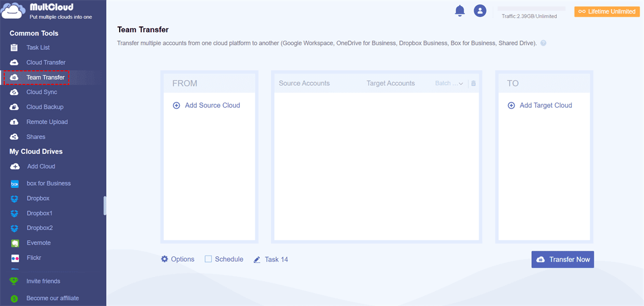The width and height of the screenshot is (644, 306).
Task: Click the pencil icon beside Task 14
Action: tap(257, 260)
